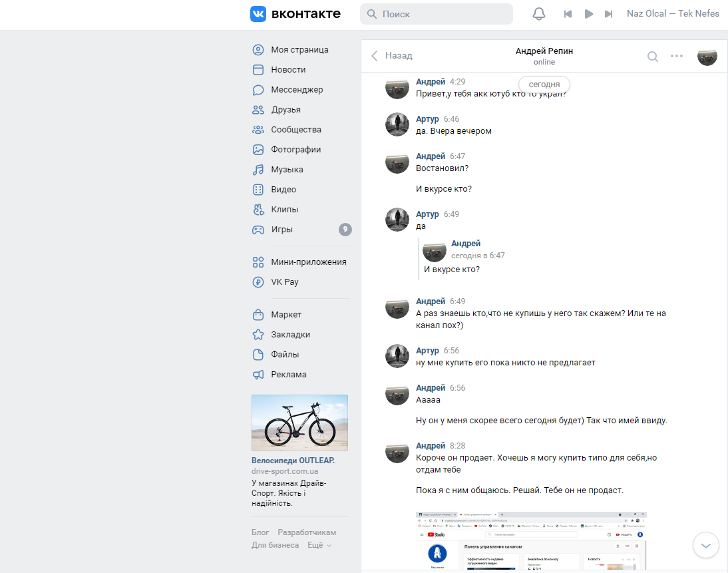Click the Игры counter badge 9
Screen dimensions: 728x573
point(345,230)
